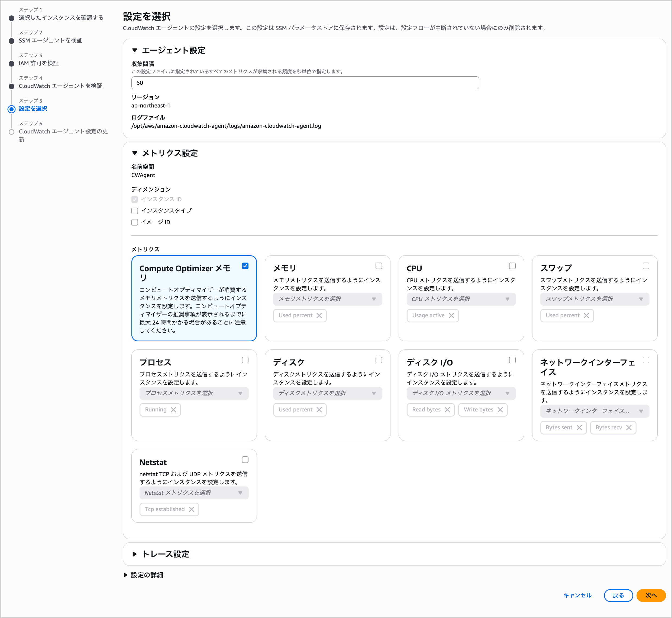The image size is (672, 618).
Task: Remove the Bytes sent network tag
Action: coord(579,427)
